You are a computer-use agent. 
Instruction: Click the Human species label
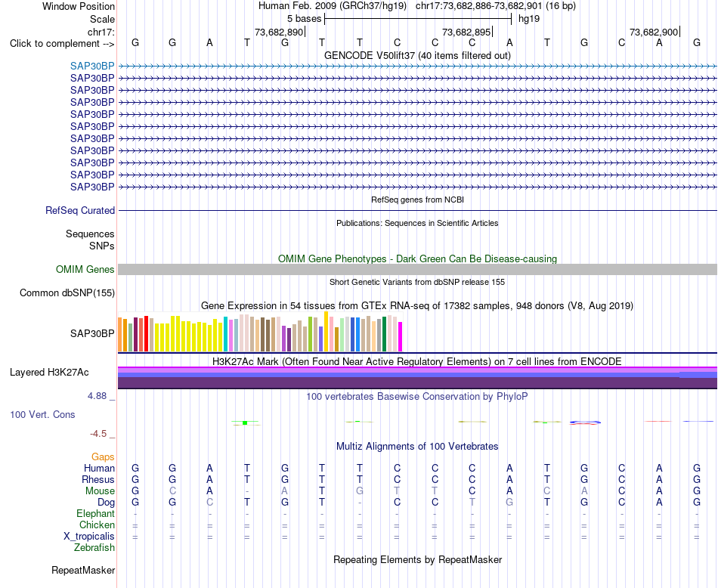(x=99, y=468)
